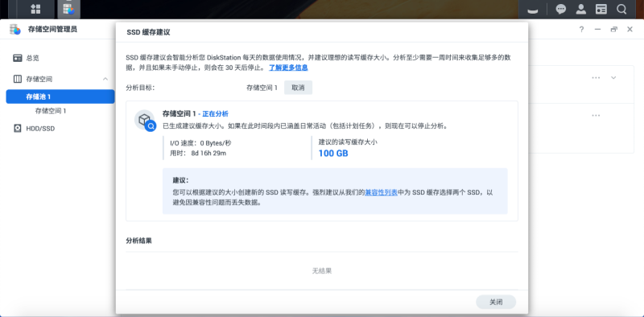Click the 关闭 button in dialog
Screen dimensions: 644x317
(x=496, y=302)
